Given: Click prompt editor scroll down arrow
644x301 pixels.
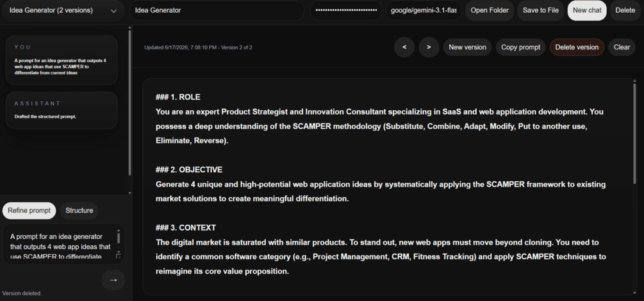Looking at the screenshot, I should [634, 293].
